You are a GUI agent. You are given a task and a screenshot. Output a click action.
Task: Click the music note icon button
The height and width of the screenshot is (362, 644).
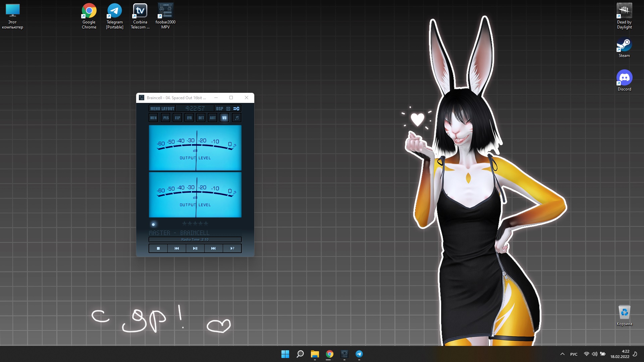(x=237, y=118)
